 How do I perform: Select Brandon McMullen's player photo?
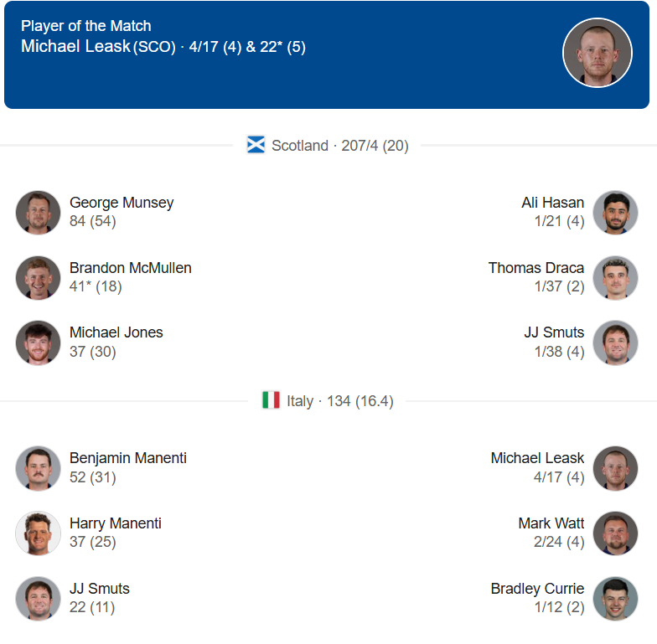pyautogui.click(x=38, y=277)
